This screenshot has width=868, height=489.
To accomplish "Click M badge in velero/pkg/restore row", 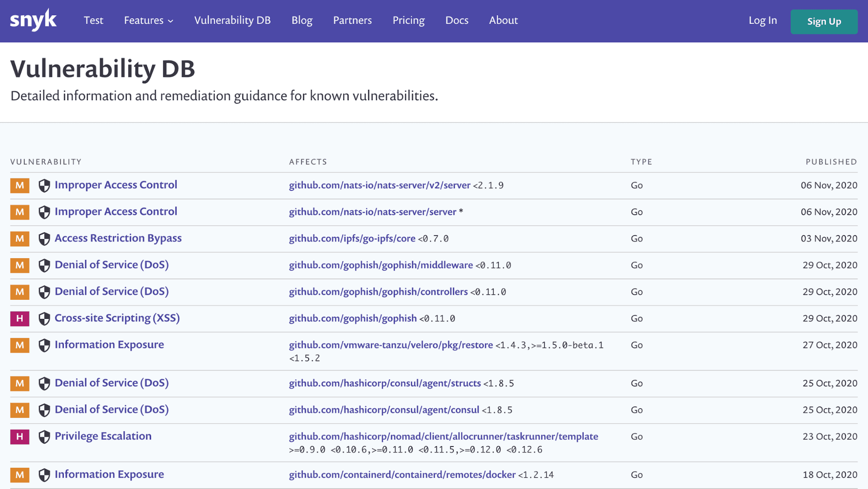I will (20, 345).
